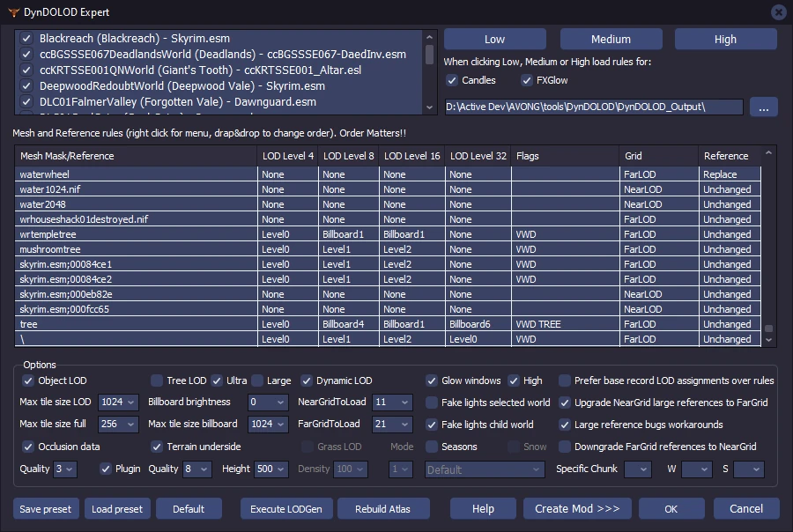Image resolution: width=793 pixels, height=532 pixels.
Task: Toggle the FXGlow rules checkbox
Action: point(527,80)
